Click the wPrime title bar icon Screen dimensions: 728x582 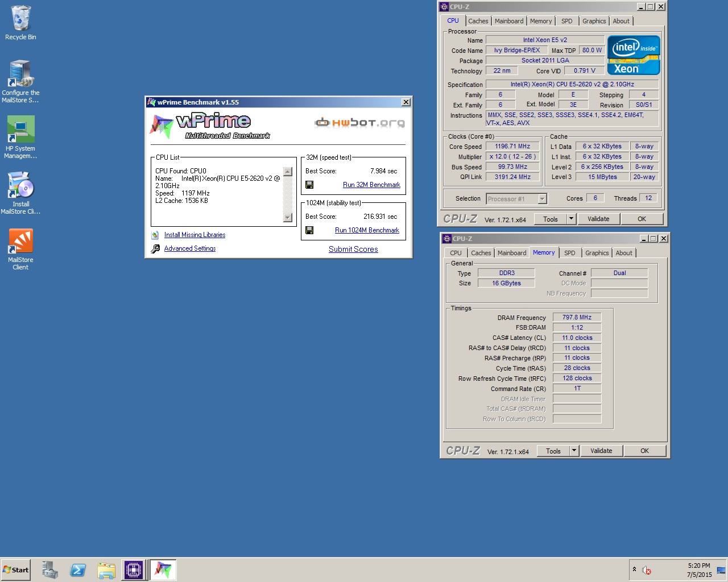(x=151, y=102)
